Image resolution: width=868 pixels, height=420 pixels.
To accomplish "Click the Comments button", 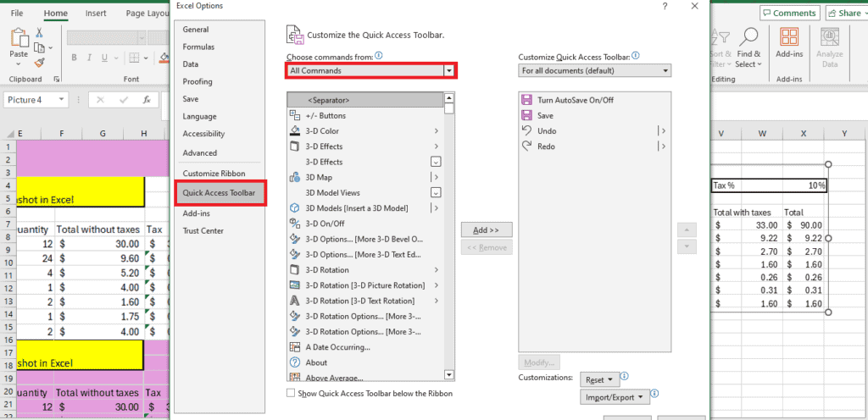I will pyautogui.click(x=789, y=14).
